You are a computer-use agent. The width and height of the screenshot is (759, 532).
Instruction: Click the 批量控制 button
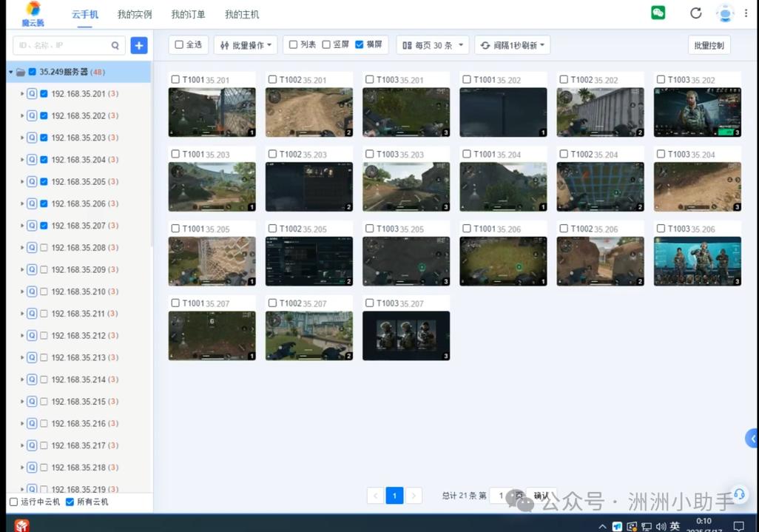click(709, 45)
